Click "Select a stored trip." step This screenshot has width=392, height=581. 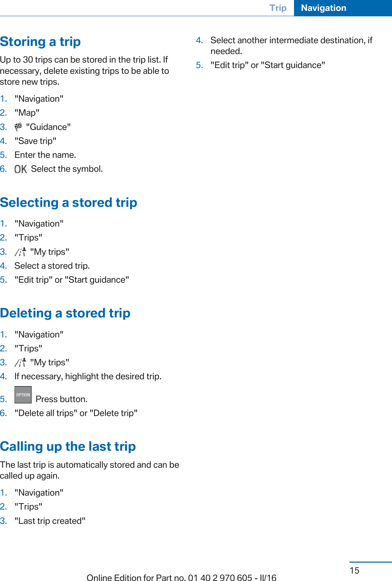[x=52, y=266]
